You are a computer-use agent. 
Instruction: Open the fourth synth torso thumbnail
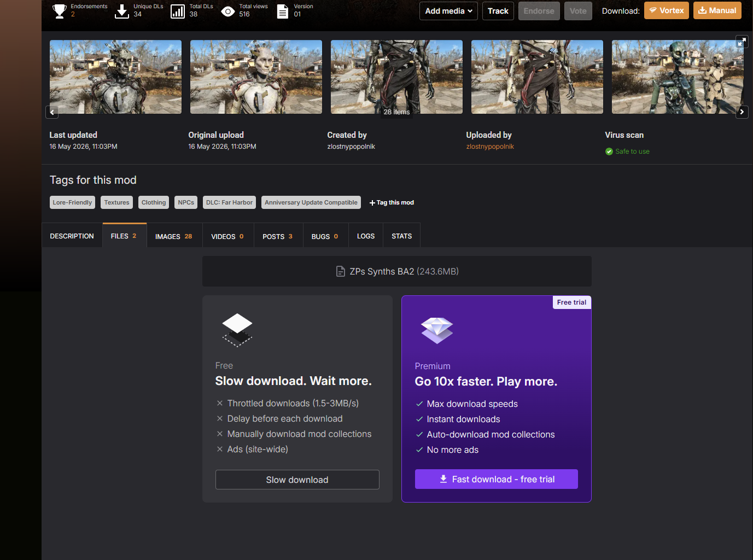click(537, 77)
